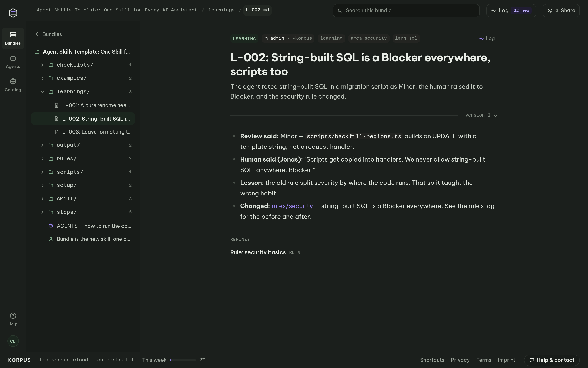Click the Korpus logo icon
This screenshot has width=588, height=368.
click(x=13, y=13)
